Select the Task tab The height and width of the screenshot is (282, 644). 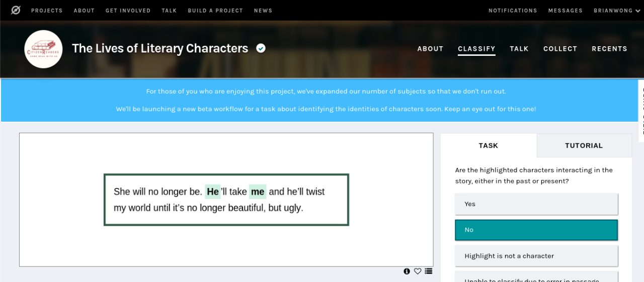tap(488, 146)
